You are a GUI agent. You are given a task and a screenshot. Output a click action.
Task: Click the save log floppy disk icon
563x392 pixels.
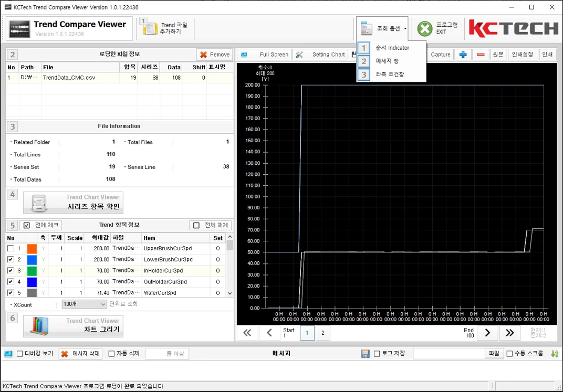tap(365, 354)
